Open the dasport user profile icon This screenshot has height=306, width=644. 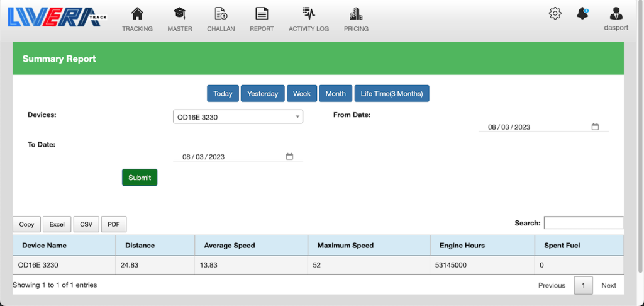[x=616, y=14]
